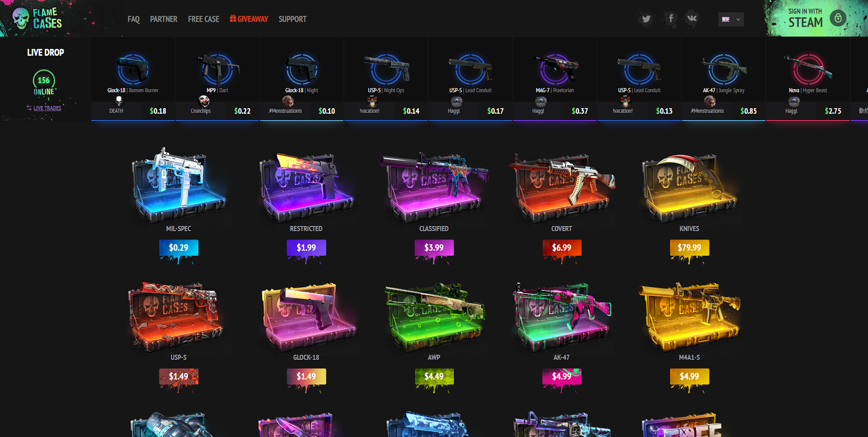
Task: Open the FREE CASE menu item
Action: [x=203, y=19]
